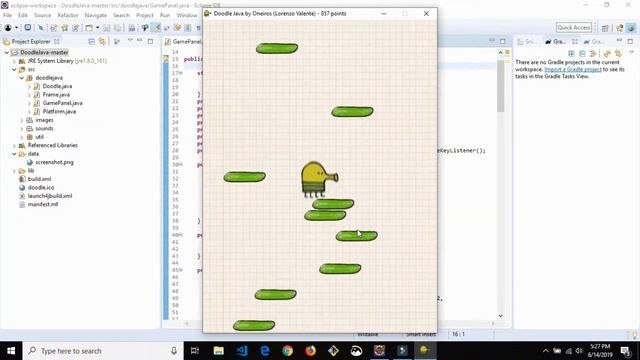Open the Project menu

pos(144,15)
